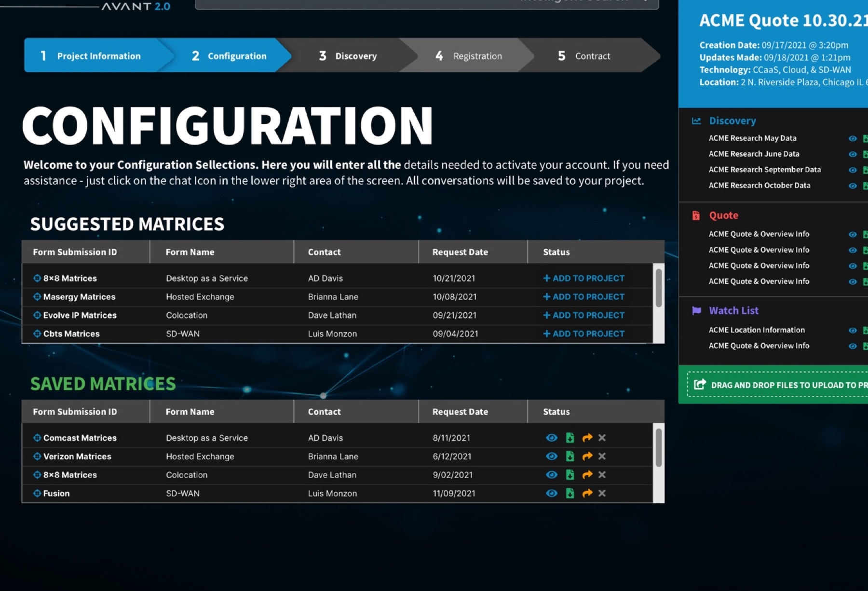Click the Suggested Matrices scrollbar thumb
Viewport: 868px width, 591px height.
[659, 288]
